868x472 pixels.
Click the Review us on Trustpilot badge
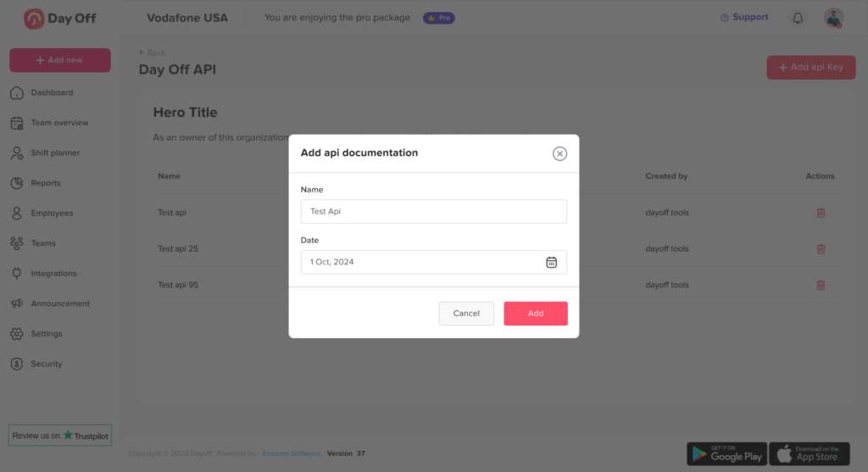[x=59, y=436]
